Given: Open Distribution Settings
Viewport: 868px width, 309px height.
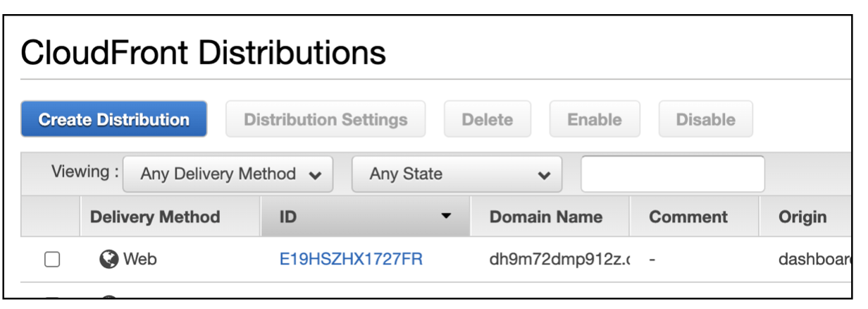Looking at the screenshot, I should click(x=325, y=119).
